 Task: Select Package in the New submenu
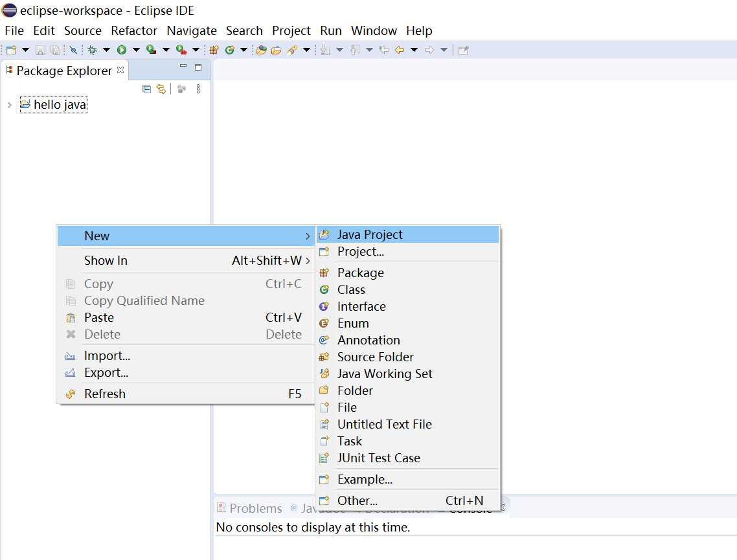pos(407,273)
